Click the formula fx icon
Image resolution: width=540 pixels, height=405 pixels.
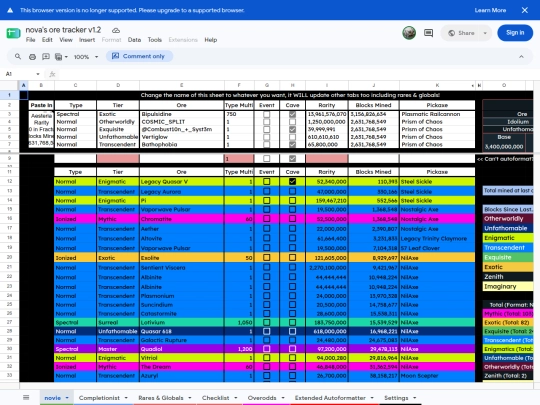click(52, 74)
